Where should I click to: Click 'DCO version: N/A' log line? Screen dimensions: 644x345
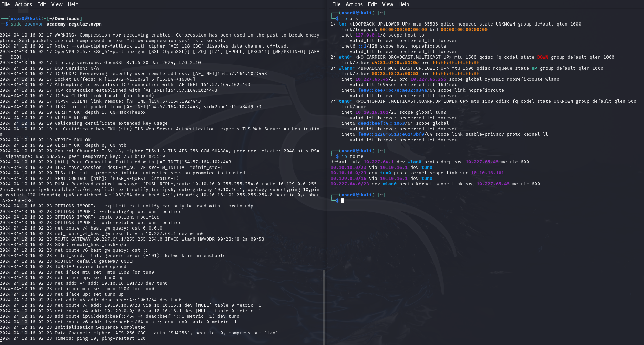click(77, 68)
